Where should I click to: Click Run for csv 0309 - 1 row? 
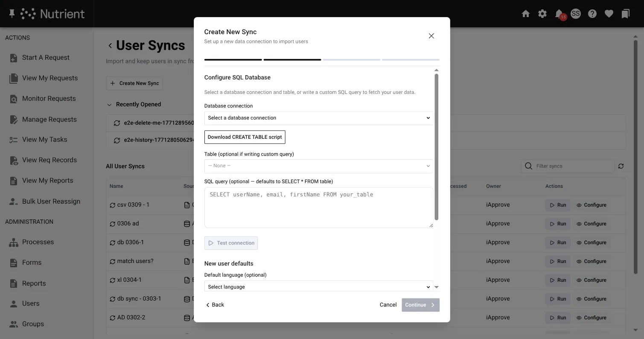pos(558,205)
